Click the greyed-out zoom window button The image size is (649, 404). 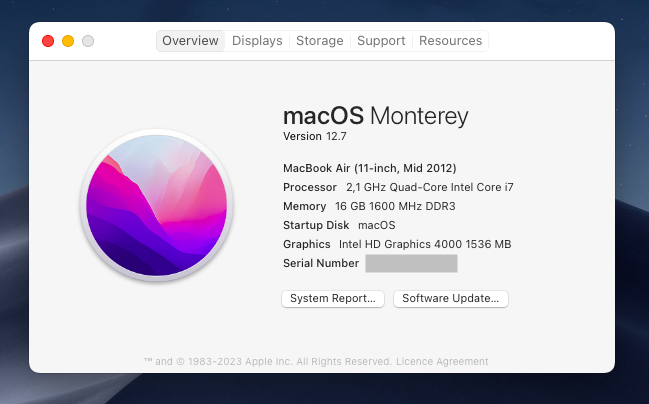click(x=88, y=41)
